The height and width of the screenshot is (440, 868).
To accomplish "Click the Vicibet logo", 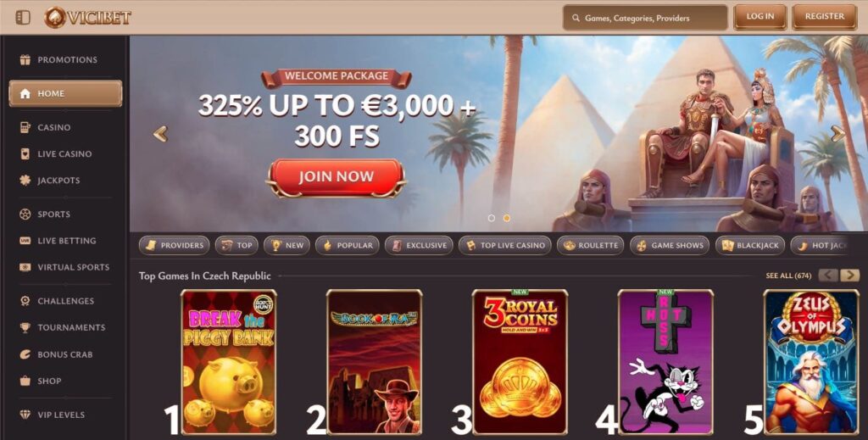I will pyautogui.click(x=87, y=17).
